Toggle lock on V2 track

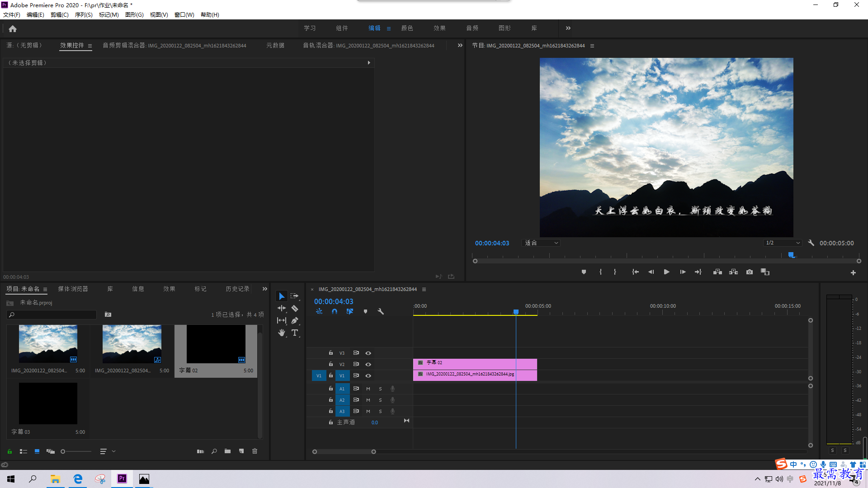coord(331,364)
